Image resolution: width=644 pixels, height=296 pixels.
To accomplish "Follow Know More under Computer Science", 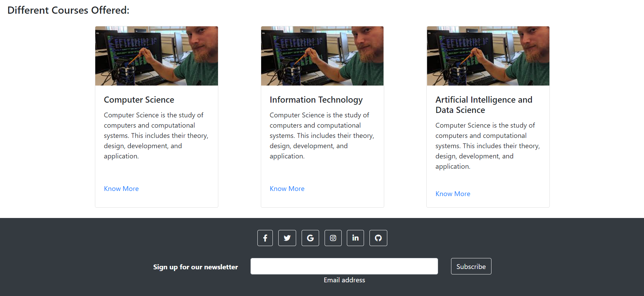I will 121,189.
